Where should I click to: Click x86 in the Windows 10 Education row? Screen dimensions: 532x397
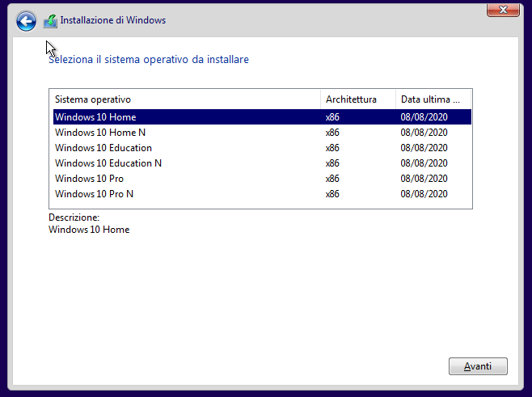point(332,148)
